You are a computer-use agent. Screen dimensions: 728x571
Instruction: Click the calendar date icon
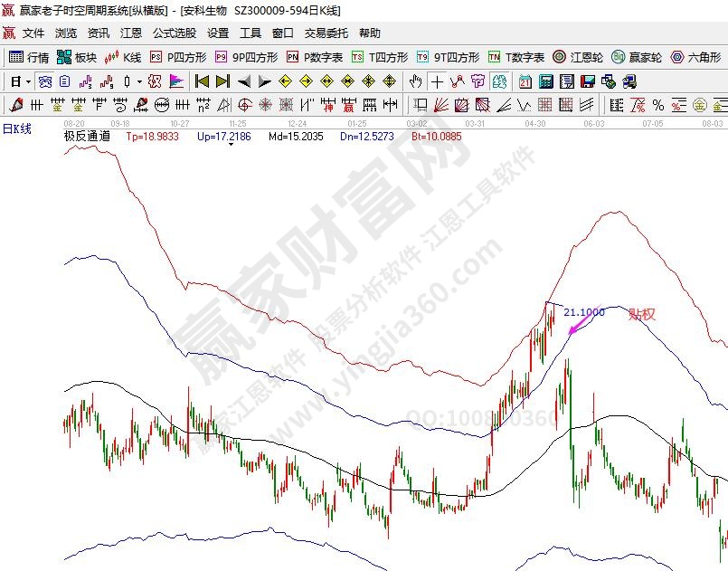click(525, 81)
